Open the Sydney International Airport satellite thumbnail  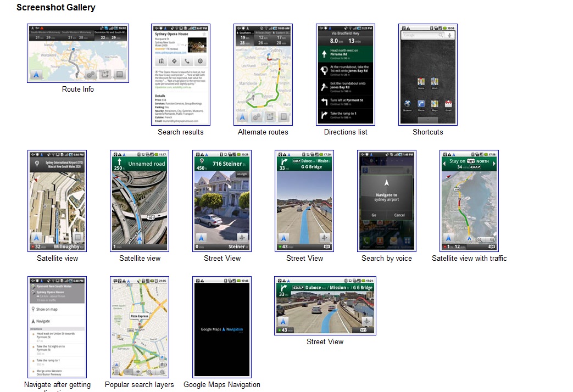[x=57, y=201]
